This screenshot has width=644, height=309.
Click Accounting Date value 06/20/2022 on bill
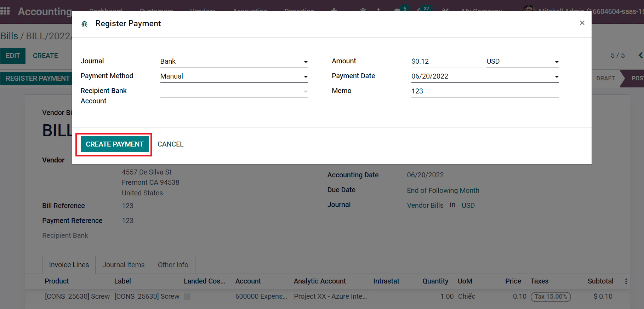[425, 175]
